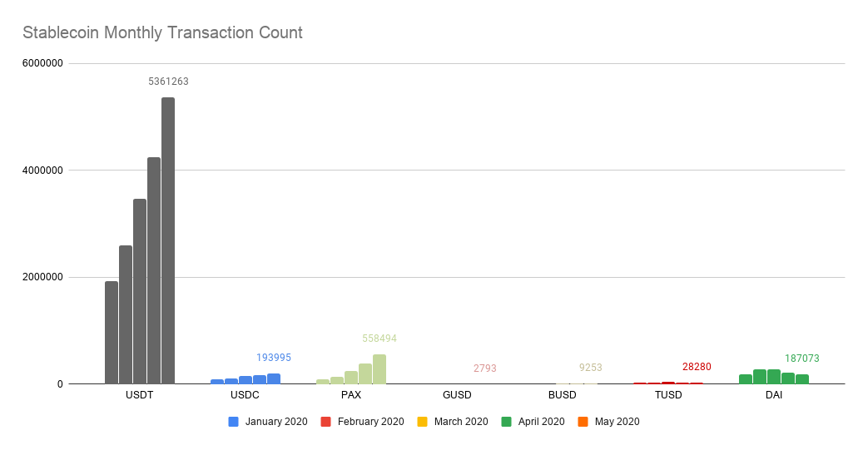Click the 9253 data label above BUSD
The height and width of the screenshot is (450, 868).
tap(591, 368)
